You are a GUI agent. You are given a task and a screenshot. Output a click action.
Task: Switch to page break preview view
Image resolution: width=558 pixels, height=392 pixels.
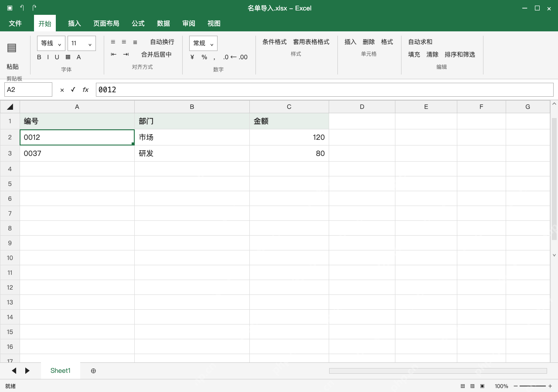point(482,386)
